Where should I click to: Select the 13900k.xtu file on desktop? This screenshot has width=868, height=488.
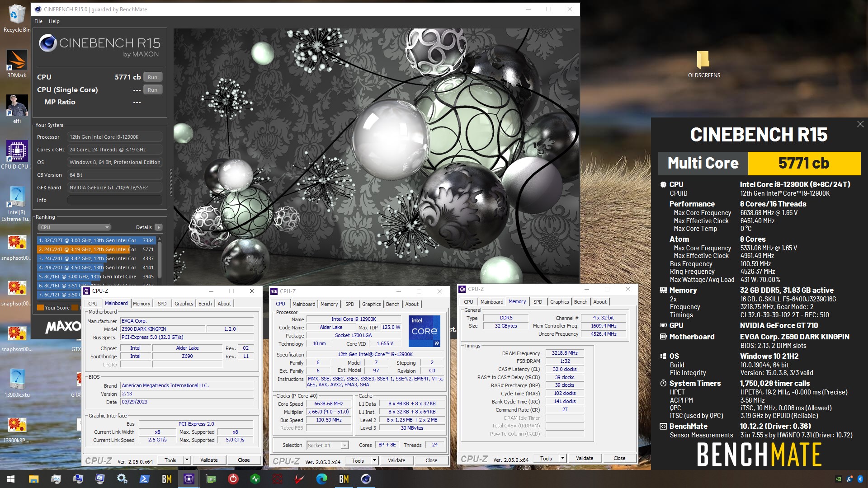tap(17, 383)
